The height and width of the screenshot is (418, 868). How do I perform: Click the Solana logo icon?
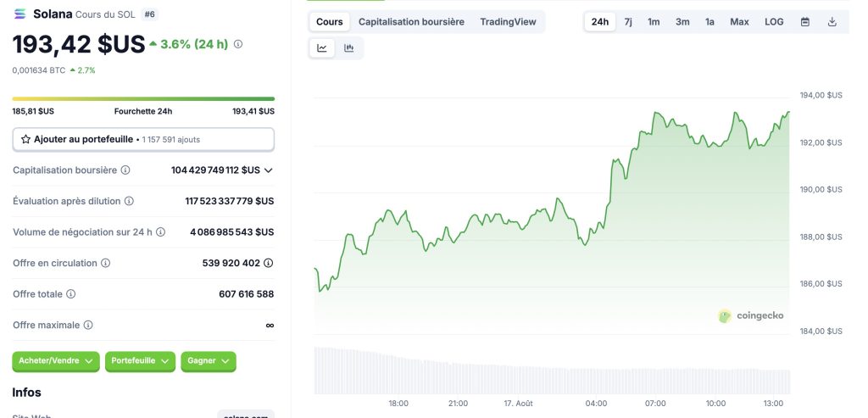click(x=20, y=14)
